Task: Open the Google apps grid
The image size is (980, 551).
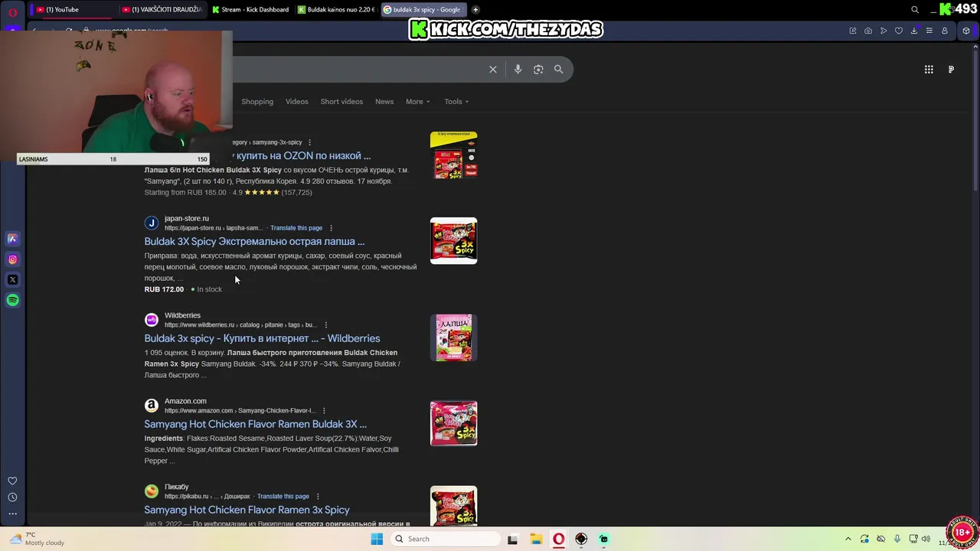Action: click(x=929, y=70)
